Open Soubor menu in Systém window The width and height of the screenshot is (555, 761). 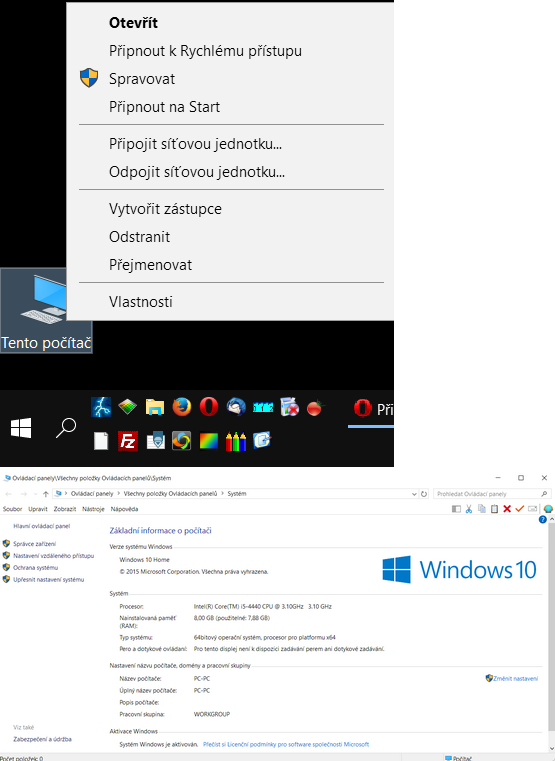click(x=13, y=509)
